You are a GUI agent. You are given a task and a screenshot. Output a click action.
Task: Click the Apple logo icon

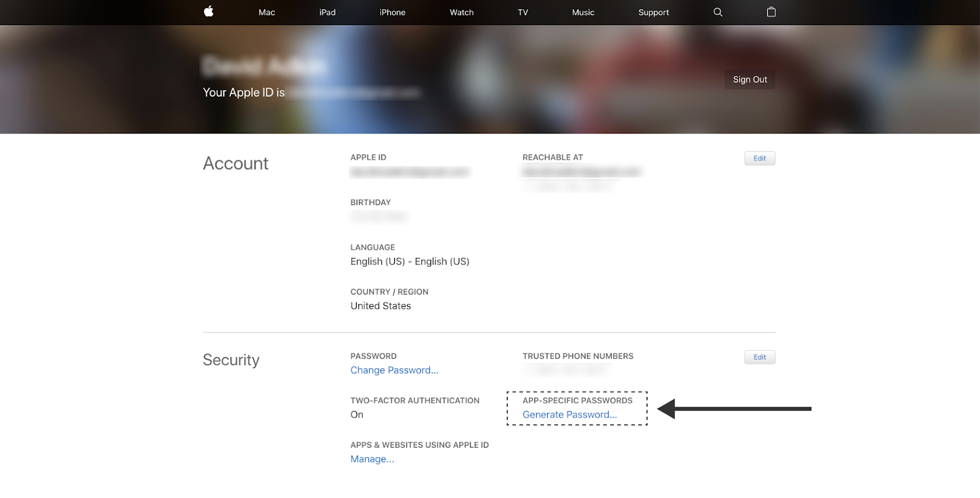click(208, 12)
